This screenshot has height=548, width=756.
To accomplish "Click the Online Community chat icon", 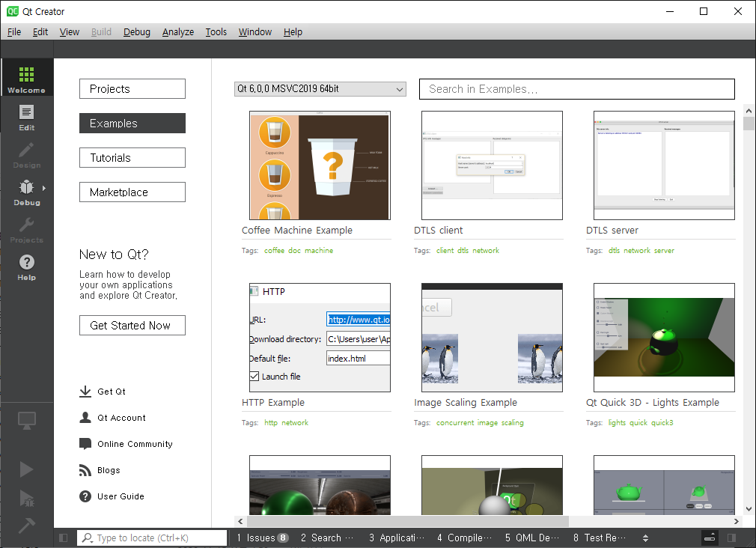I will [85, 444].
